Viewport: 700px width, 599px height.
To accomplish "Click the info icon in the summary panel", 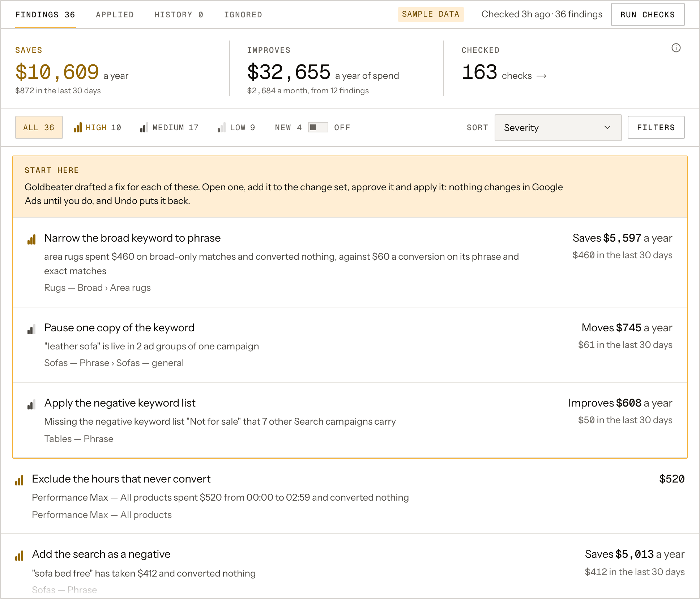I will [676, 48].
